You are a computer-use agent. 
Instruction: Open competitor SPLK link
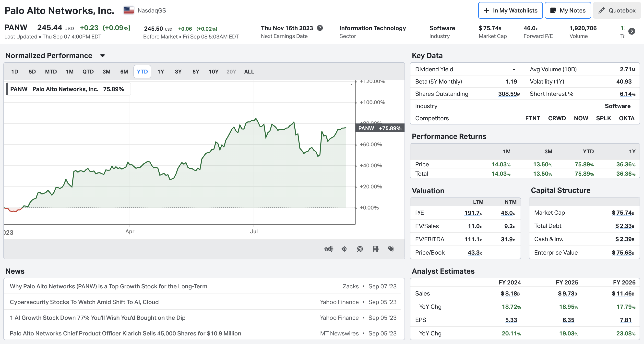click(x=604, y=118)
